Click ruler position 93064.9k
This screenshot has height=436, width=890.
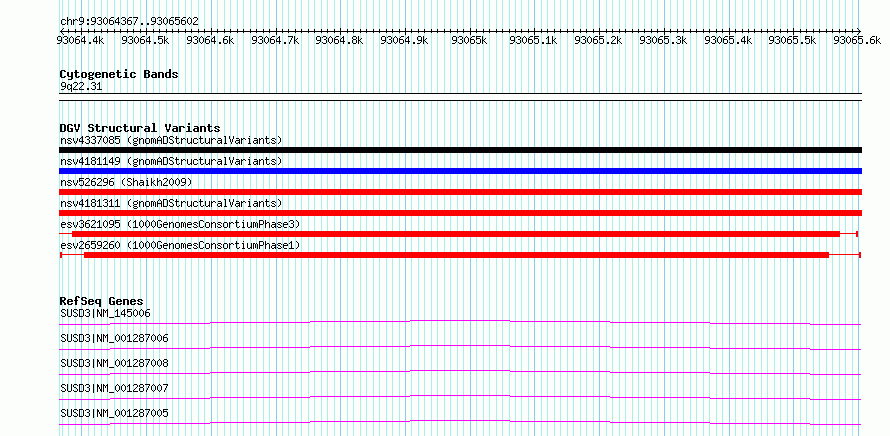404,40
